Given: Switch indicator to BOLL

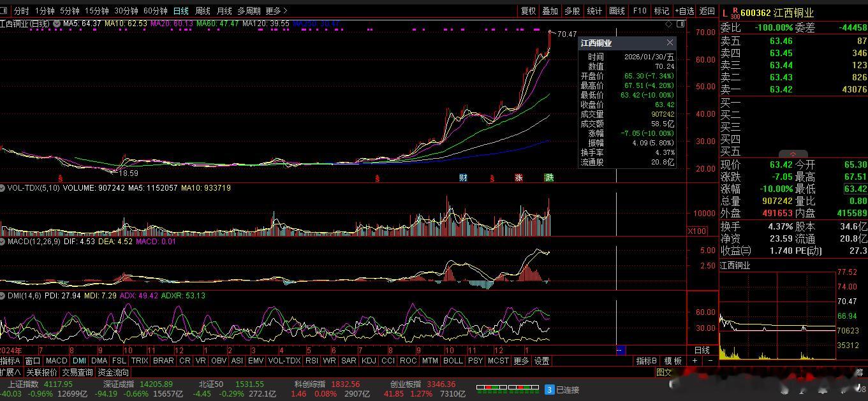Looking at the screenshot, I should point(453,361).
